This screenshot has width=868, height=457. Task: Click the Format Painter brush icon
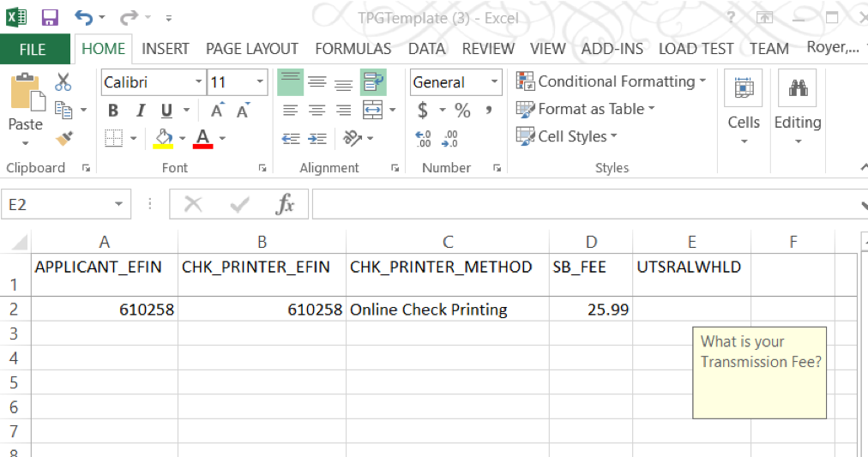click(63, 138)
